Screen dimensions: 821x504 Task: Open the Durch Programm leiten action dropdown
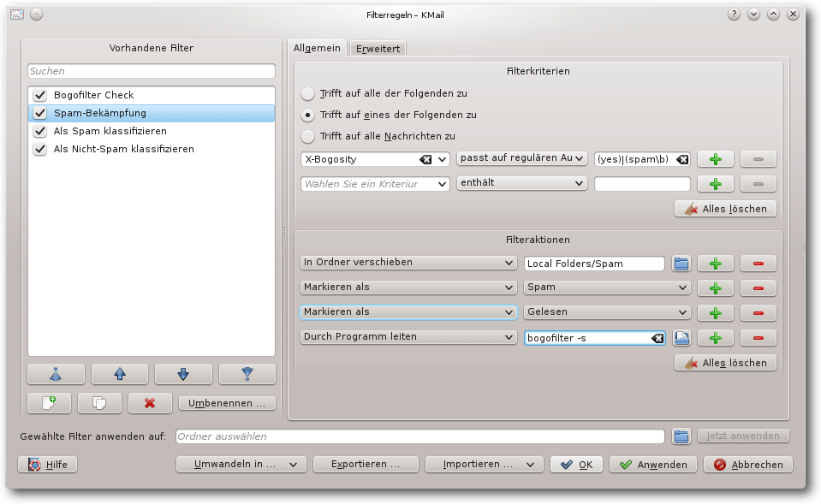(x=408, y=337)
